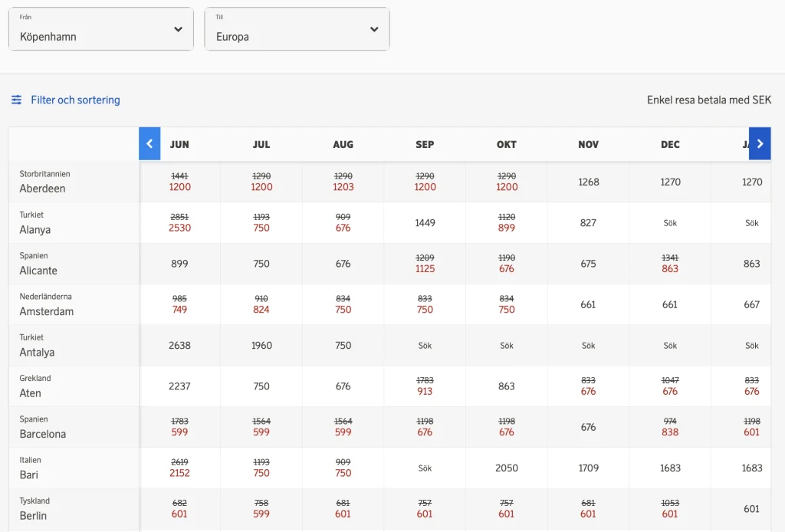The width and height of the screenshot is (785, 532).
Task: Choose Aberdeen November price 1268
Action: (x=588, y=182)
